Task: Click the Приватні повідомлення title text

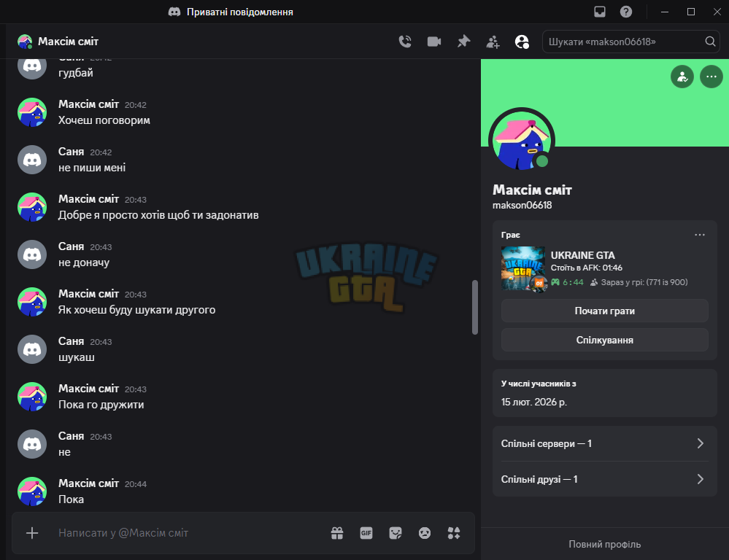Action: tap(240, 12)
